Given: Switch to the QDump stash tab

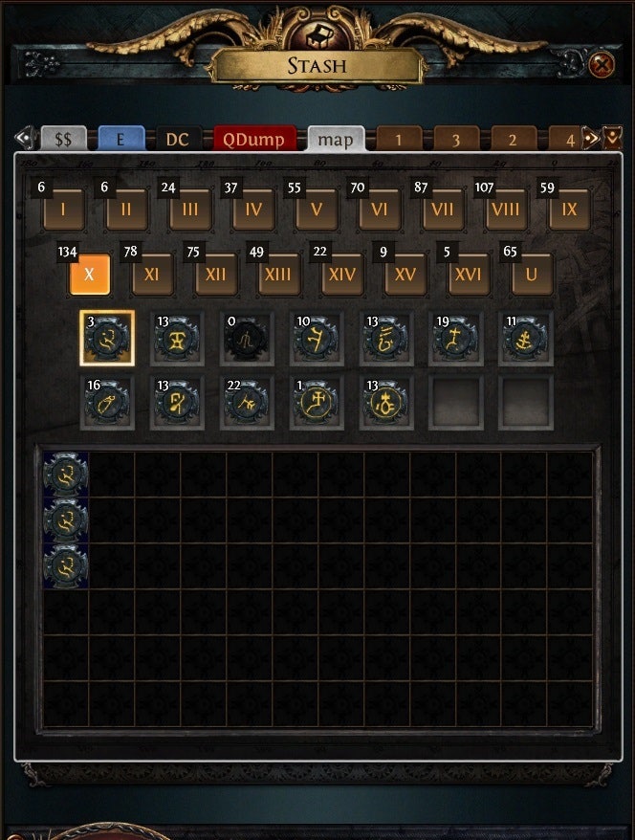Looking at the screenshot, I should click(254, 140).
